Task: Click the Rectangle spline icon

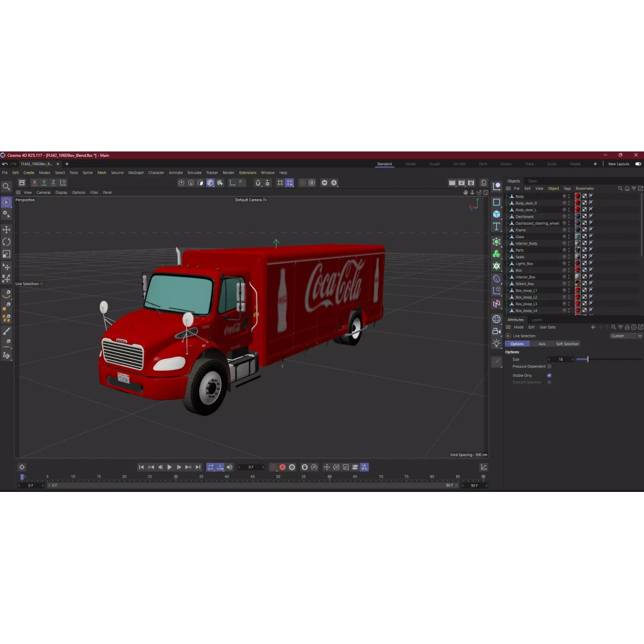Action: 497,202
